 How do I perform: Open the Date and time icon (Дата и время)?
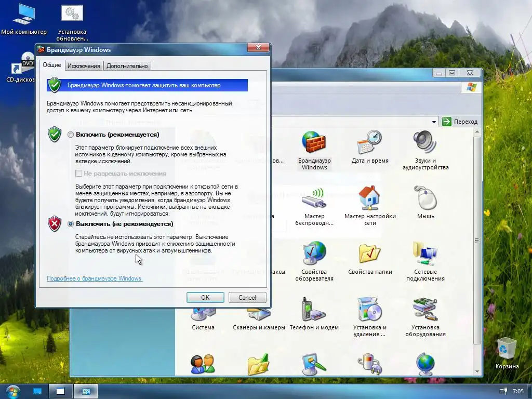point(370,147)
